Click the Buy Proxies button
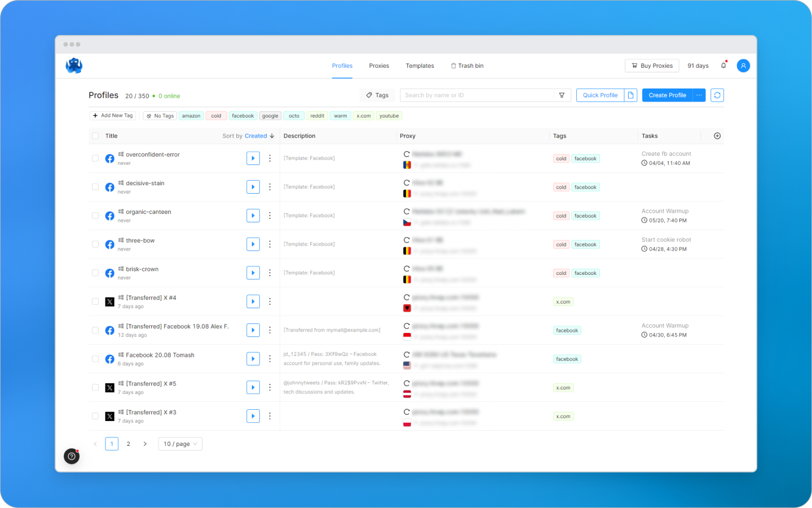 (x=652, y=66)
